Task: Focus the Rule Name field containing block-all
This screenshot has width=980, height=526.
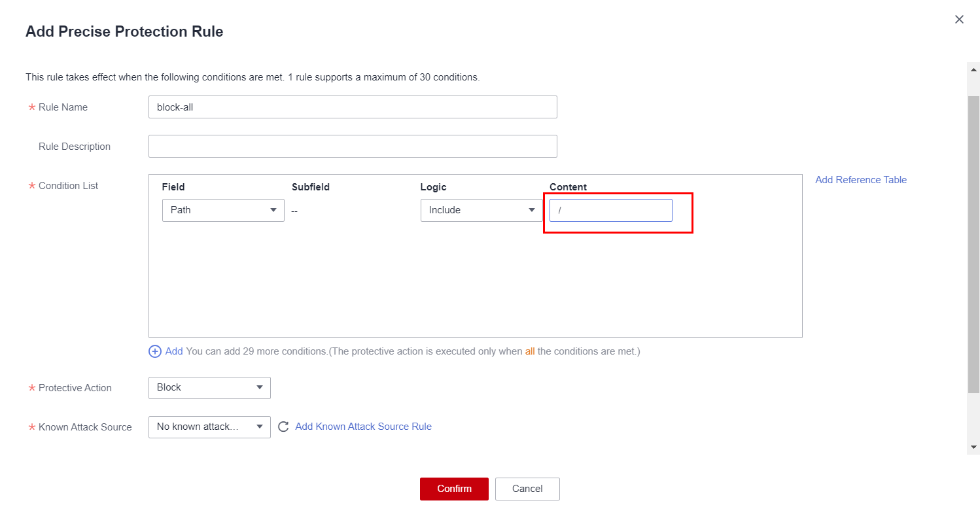Action: [353, 107]
